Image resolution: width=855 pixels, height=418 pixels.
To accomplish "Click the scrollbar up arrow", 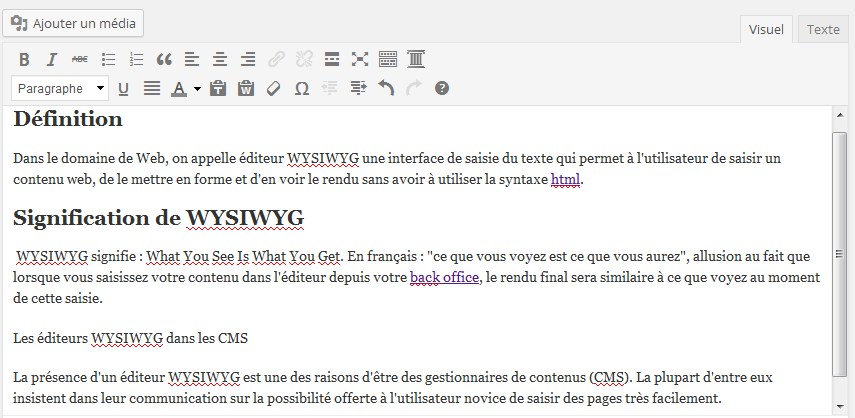I will (x=840, y=113).
